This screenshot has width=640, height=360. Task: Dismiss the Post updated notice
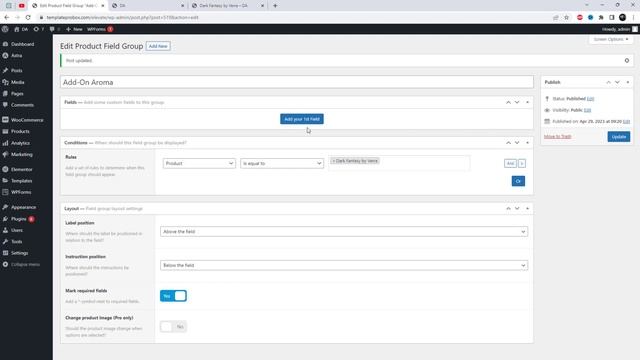627,60
